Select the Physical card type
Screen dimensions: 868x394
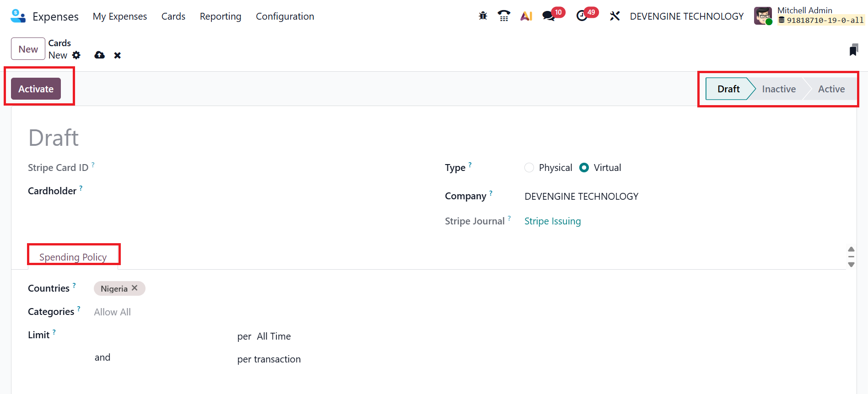click(529, 168)
